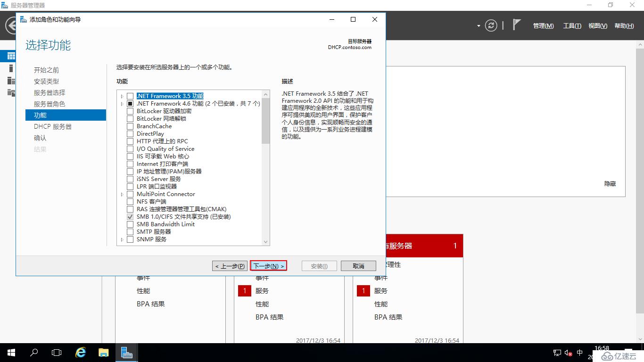644x362 pixels.
Task: Select the HTTP 代理上的 RPC feature row
Action: (162, 141)
